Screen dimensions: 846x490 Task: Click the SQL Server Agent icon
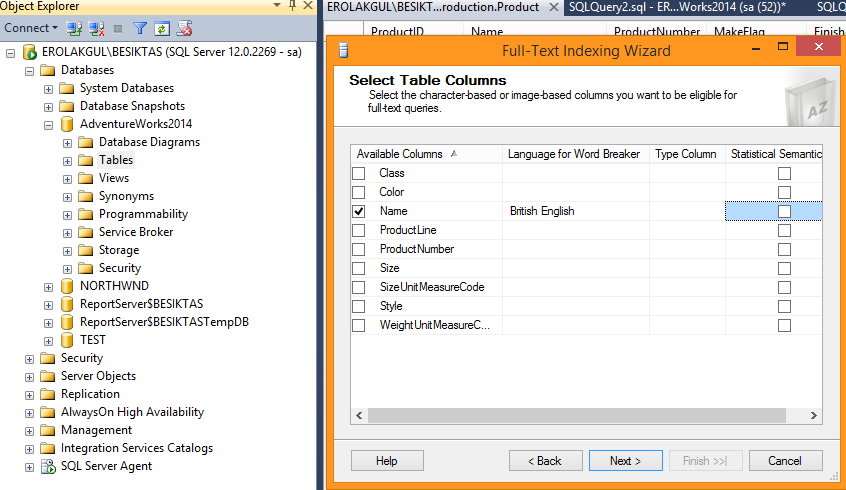point(48,466)
